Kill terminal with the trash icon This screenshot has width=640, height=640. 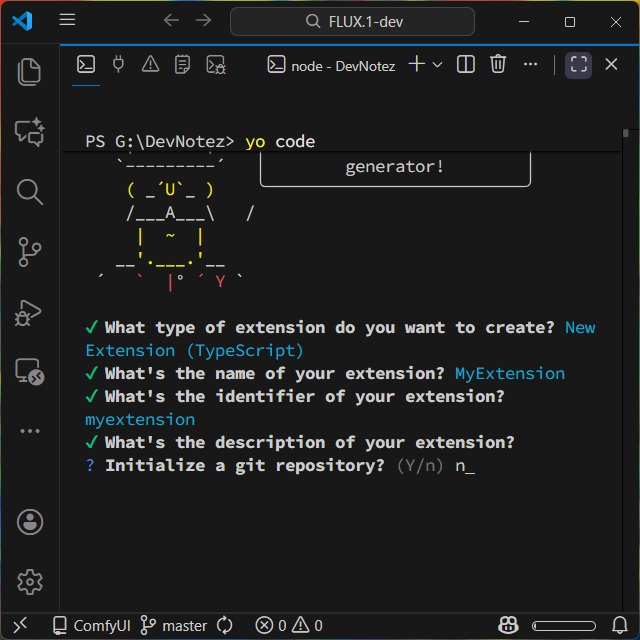[x=498, y=65]
